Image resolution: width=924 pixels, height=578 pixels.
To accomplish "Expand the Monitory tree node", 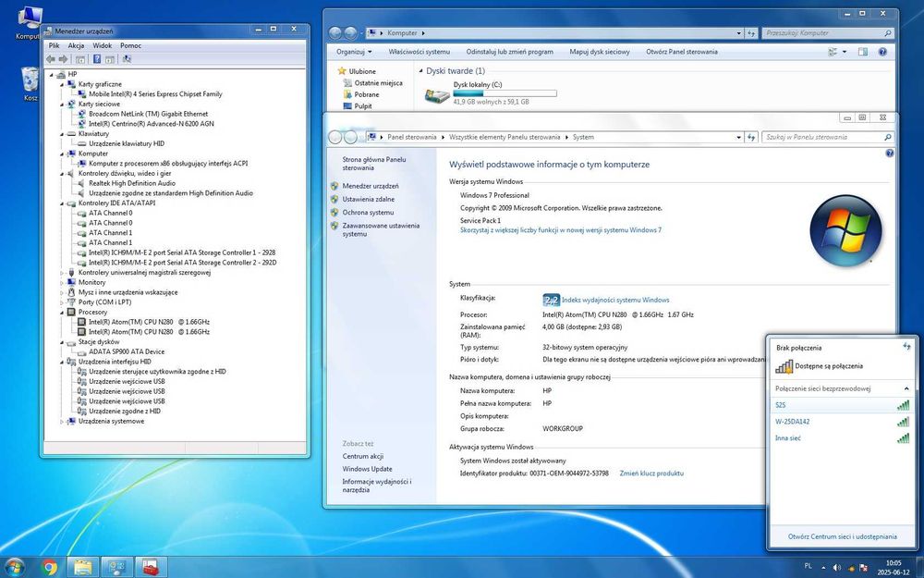I will [62, 282].
